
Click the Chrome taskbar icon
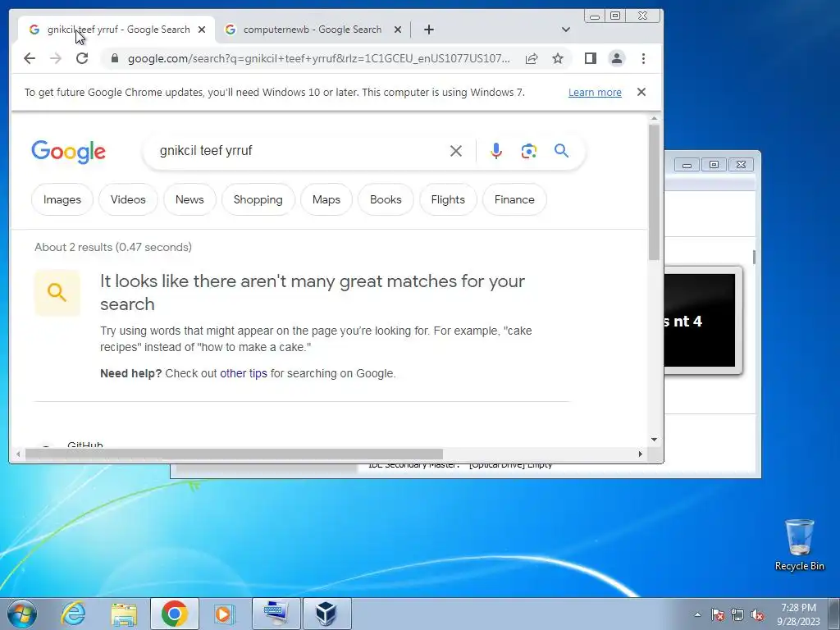(x=175, y=614)
